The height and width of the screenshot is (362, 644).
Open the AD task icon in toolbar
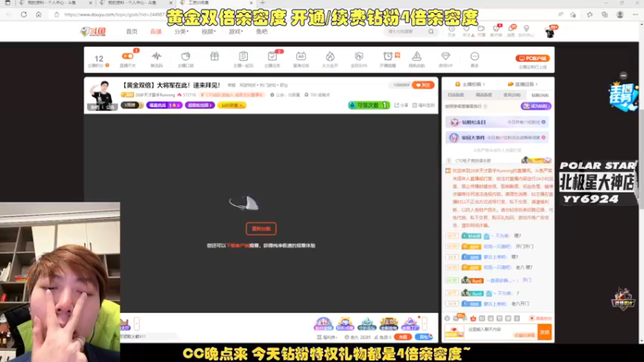300,56
